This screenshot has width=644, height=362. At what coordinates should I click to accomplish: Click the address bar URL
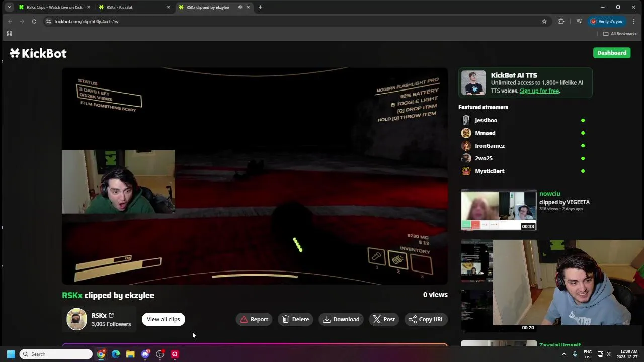(87, 22)
